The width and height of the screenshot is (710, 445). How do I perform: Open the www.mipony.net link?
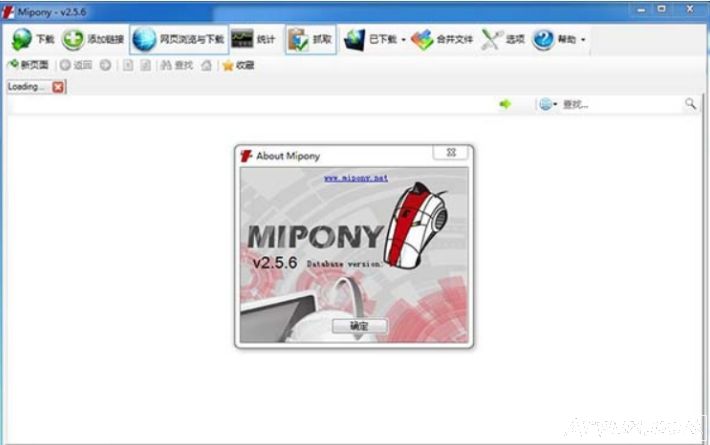coord(356,178)
